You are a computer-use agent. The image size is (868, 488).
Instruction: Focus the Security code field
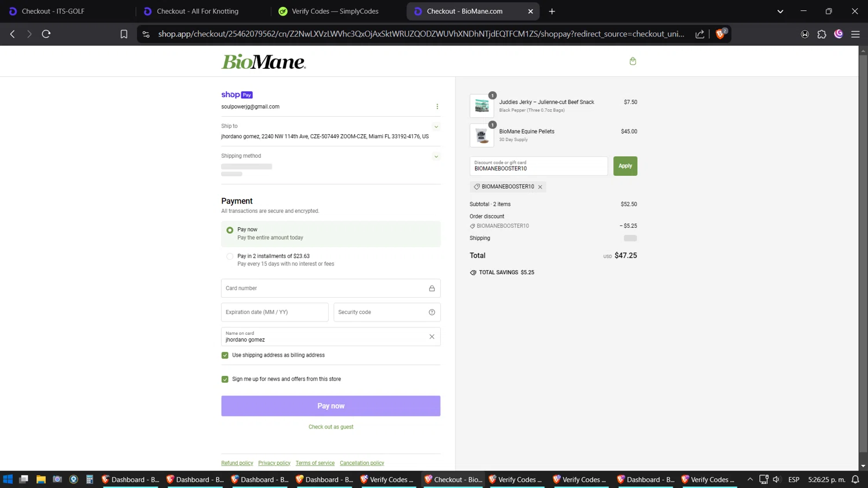[x=387, y=312]
